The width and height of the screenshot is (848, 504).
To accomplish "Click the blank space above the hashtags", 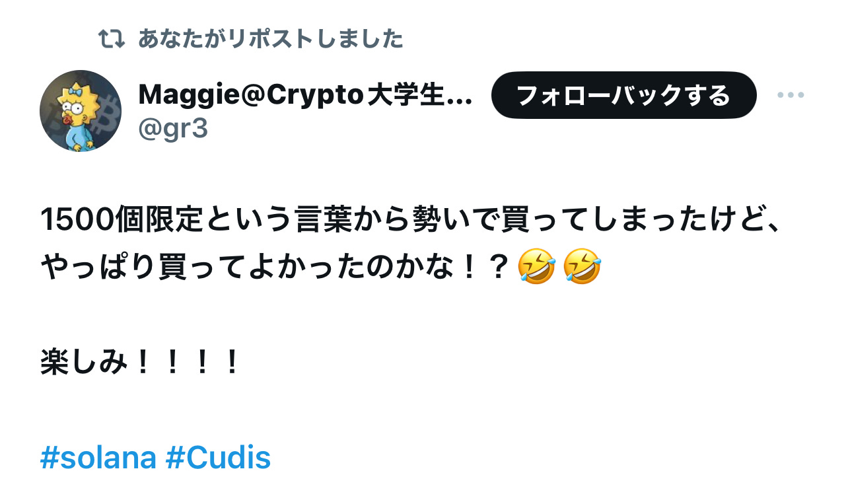I will 423,410.
